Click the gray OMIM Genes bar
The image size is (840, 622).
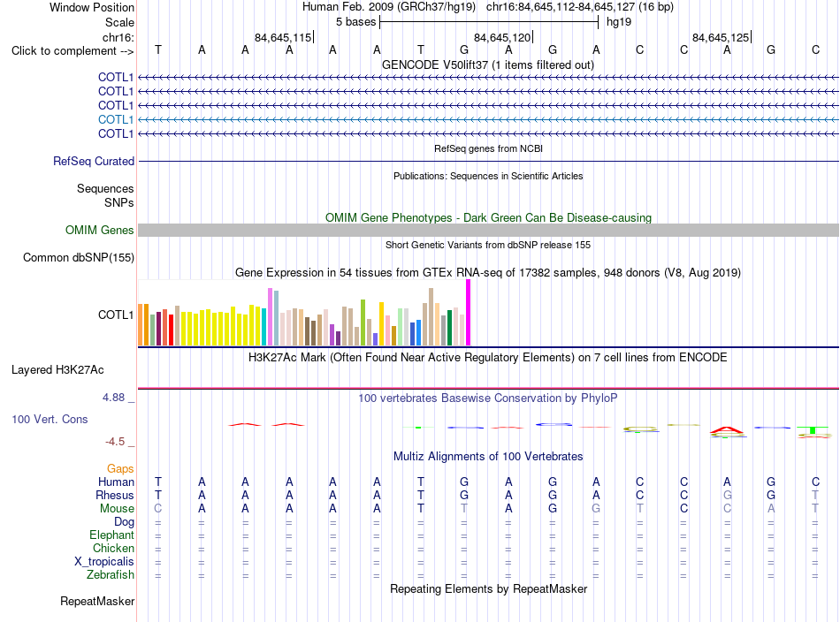(488, 231)
